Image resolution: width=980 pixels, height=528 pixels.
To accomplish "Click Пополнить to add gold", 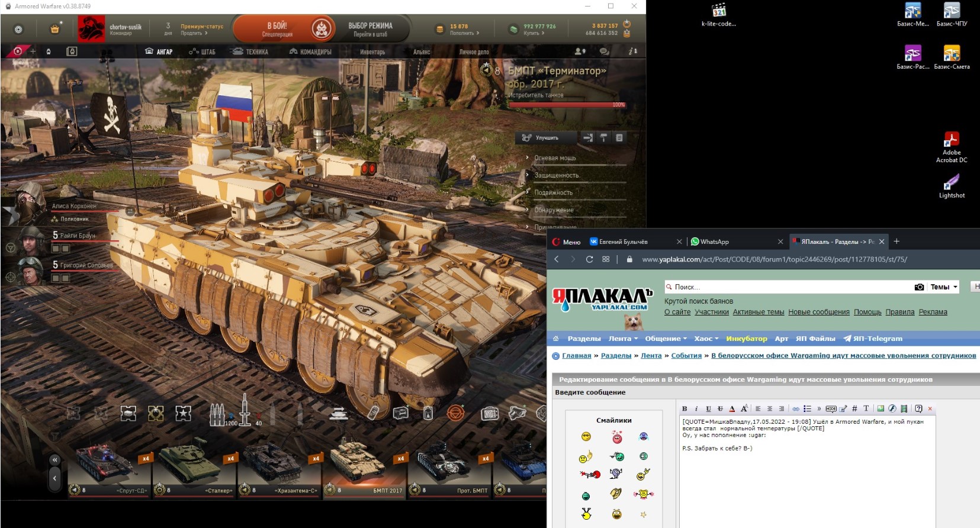I will point(464,33).
